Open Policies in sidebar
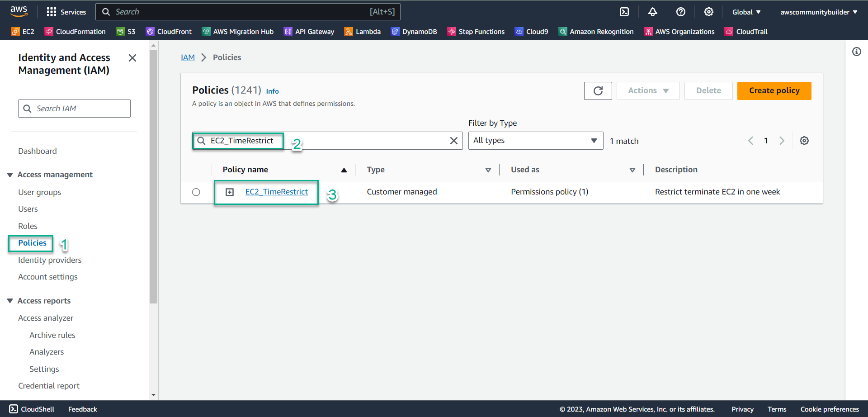Screen dimensions: 868x417 coord(32,243)
